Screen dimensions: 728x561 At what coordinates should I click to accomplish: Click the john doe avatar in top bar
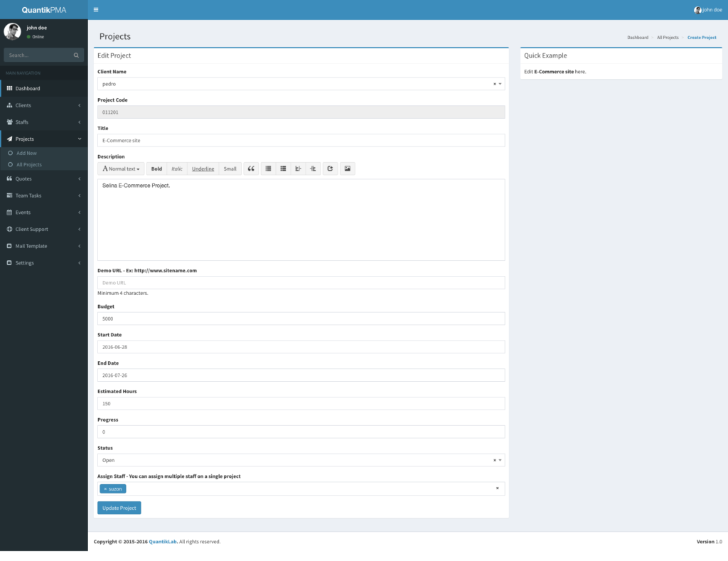click(697, 10)
